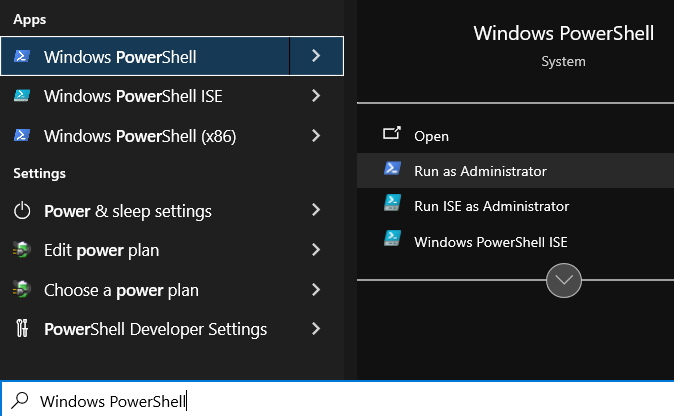The height and width of the screenshot is (416, 674).
Task: Expand Windows PowerShell ISE chevron arrow
Action: 316,95
